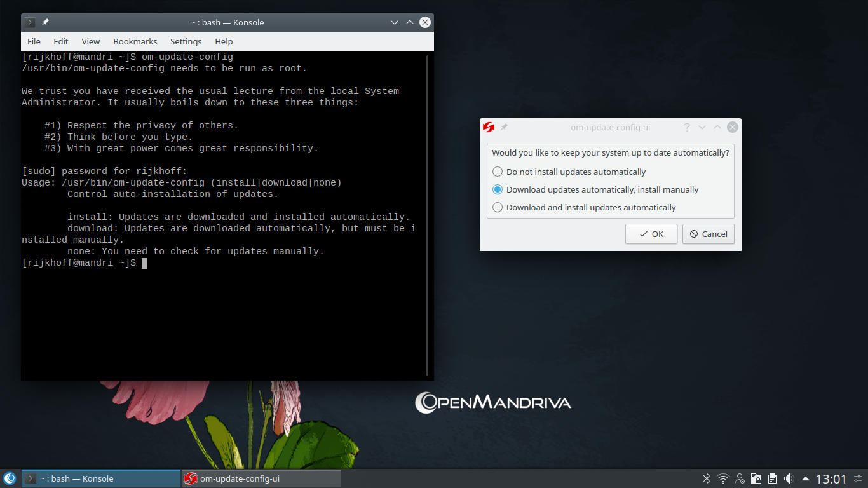Confirm the update choice with OK
The height and width of the screenshot is (488, 868).
(x=651, y=234)
